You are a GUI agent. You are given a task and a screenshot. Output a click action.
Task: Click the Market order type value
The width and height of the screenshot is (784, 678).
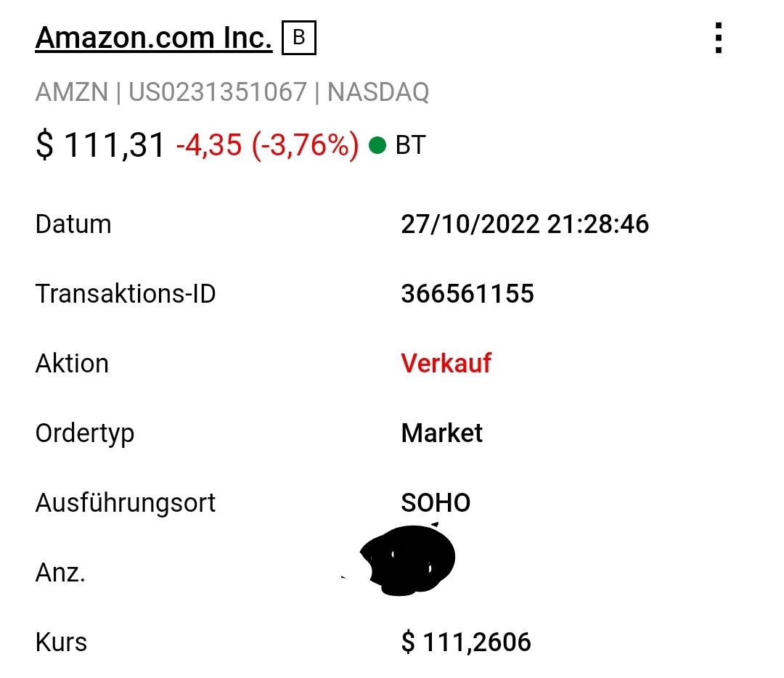pyautogui.click(x=441, y=433)
